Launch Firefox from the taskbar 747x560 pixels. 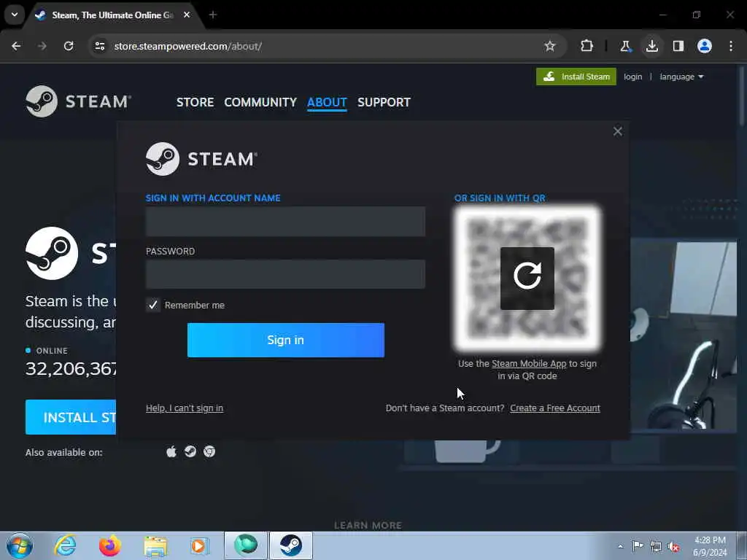click(x=109, y=545)
